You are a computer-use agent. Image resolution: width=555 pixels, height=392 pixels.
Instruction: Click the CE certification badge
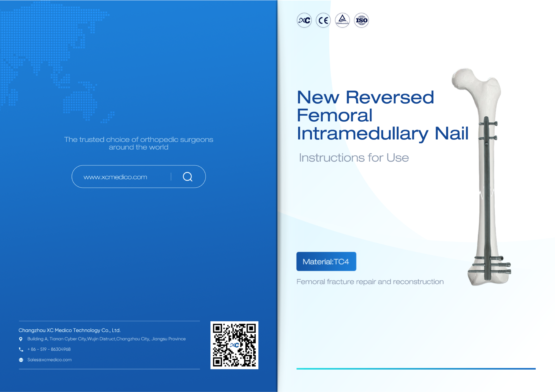coord(323,20)
